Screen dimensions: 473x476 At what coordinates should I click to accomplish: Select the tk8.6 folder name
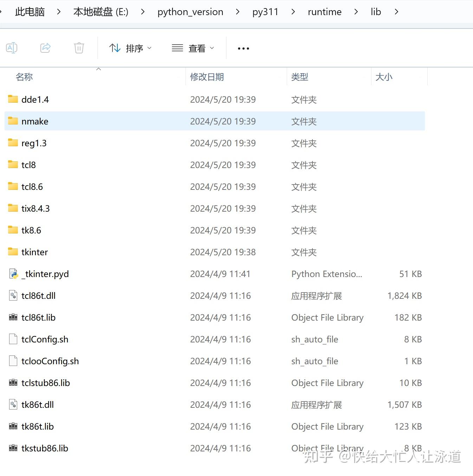coord(31,230)
